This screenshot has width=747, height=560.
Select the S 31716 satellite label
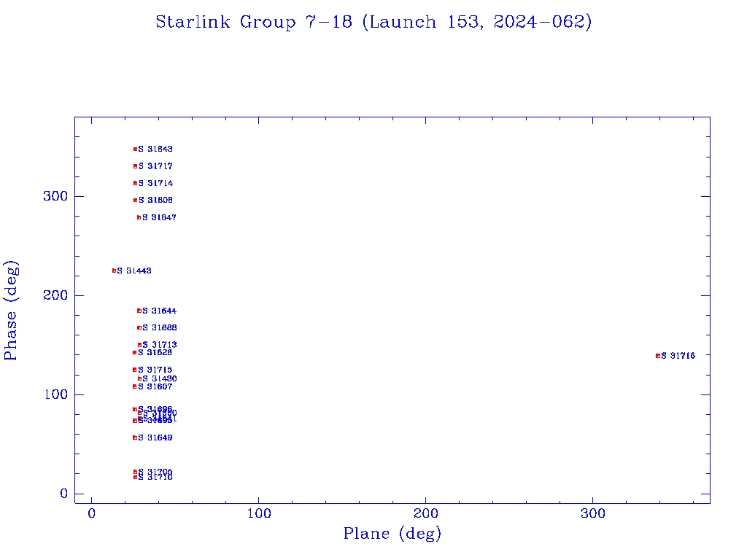[x=678, y=356]
